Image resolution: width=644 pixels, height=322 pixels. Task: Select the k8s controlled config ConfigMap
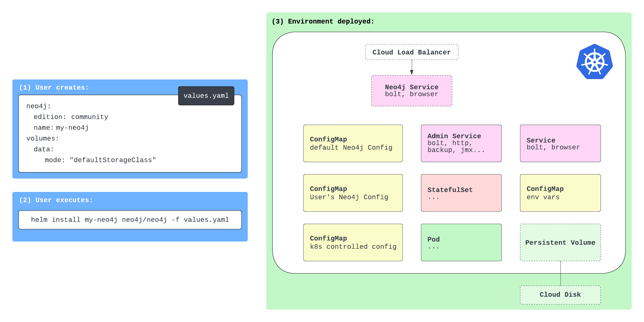(353, 242)
